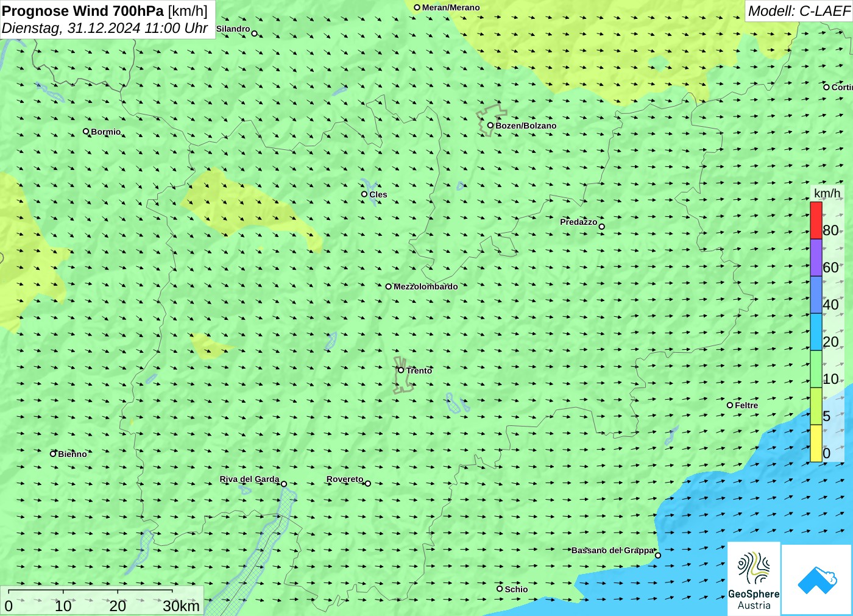Click the 'Bozen/Bolzano' city label
Screen dimensions: 853x616
[526, 126]
